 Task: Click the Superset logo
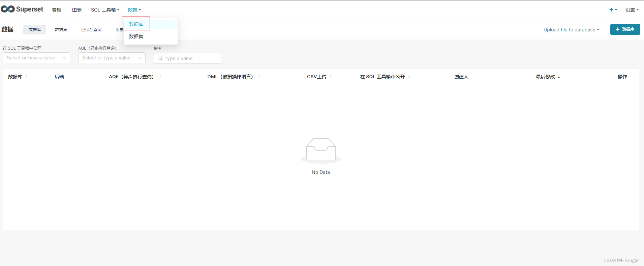pos(22,9)
